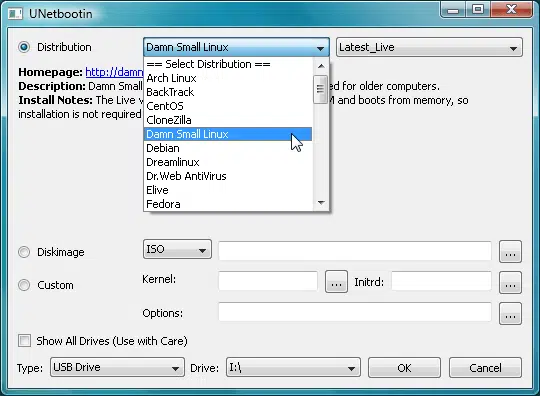Open the I:\ drive dropdown
The width and height of the screenshot is (540, 396).
pyautogui.click(x=293, y=367)
